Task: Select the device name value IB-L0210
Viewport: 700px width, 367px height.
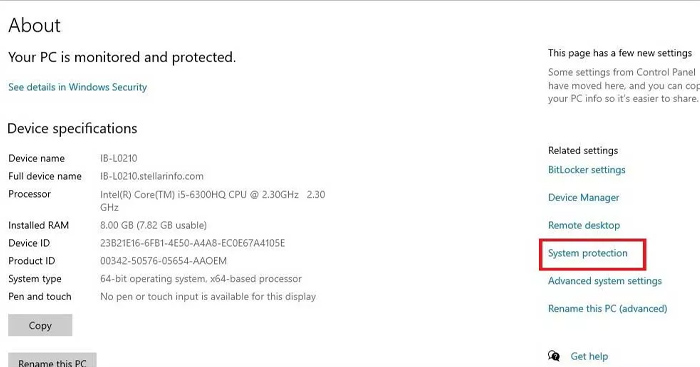Action: coord(119,158)
